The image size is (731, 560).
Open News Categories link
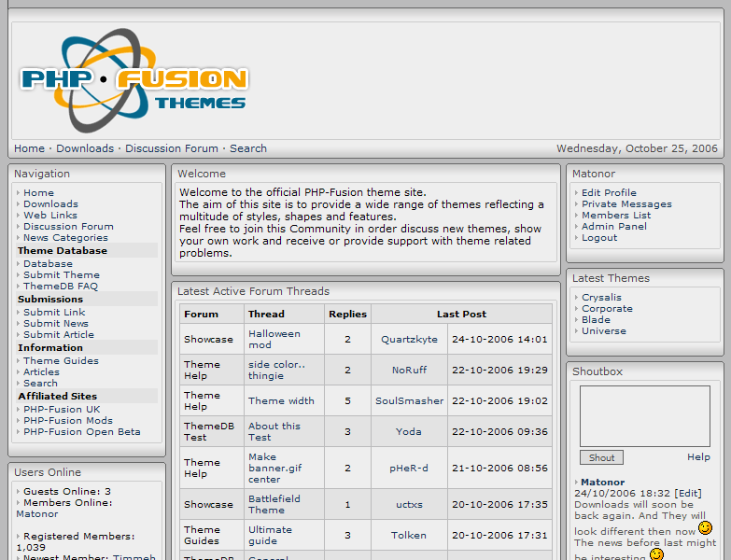pyautogui.click(x=65, y=238)
